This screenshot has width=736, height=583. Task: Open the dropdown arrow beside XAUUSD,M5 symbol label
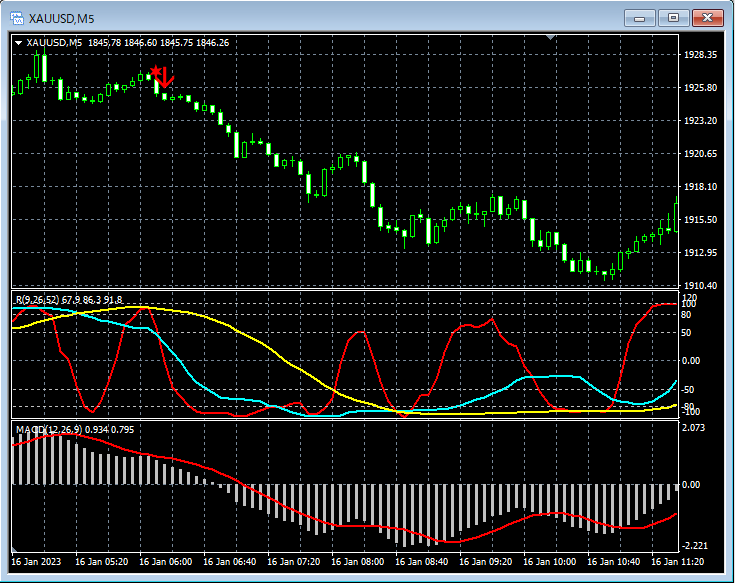tap(18, 43)
